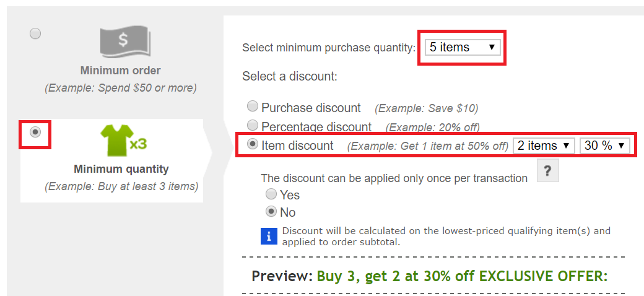This screenshot has width=644, height=296.
Task: Click the blue info icon
Action: (x=269, y=237)
